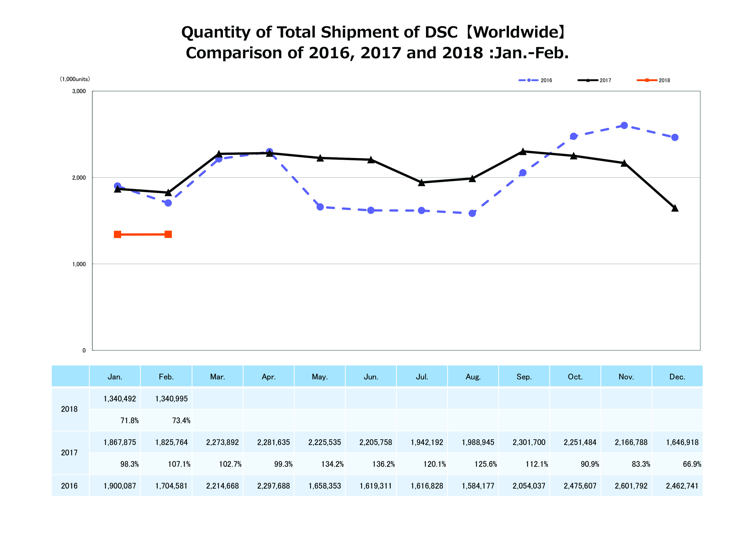Click the orange 2018 January square marker

pyautogui.click(x=117, y=234)
